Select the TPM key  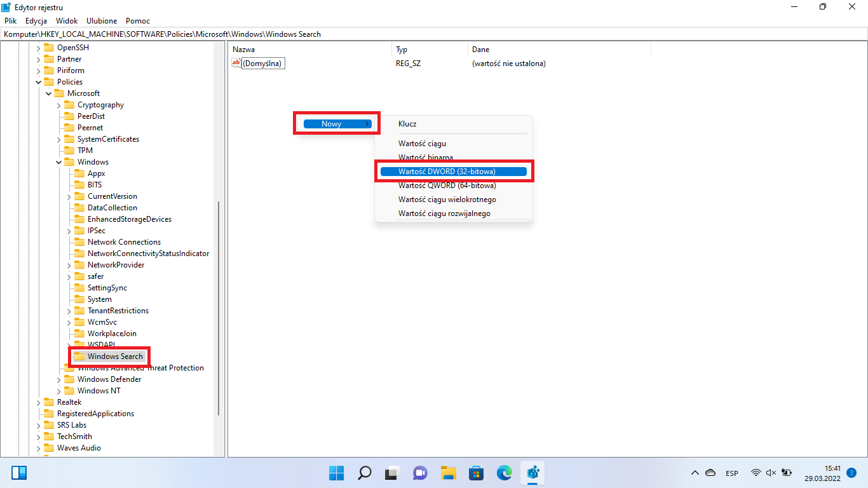(85, 151)
